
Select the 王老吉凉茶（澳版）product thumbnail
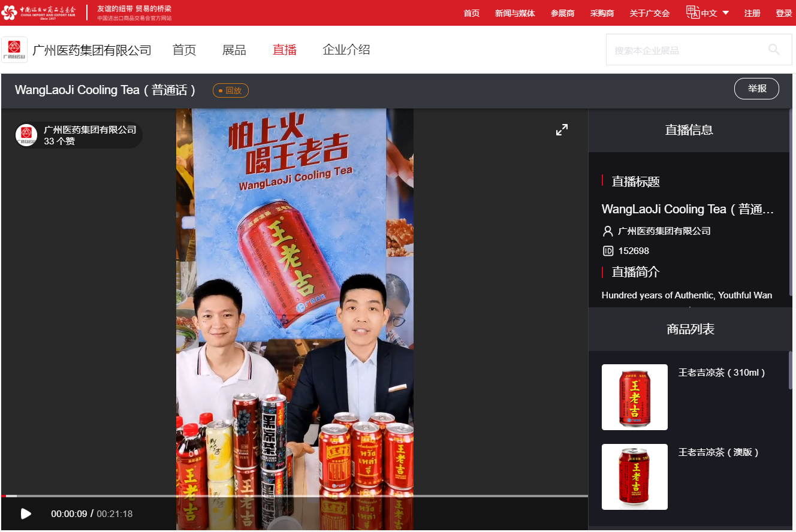pyautogui.click(x=634, y=477)
